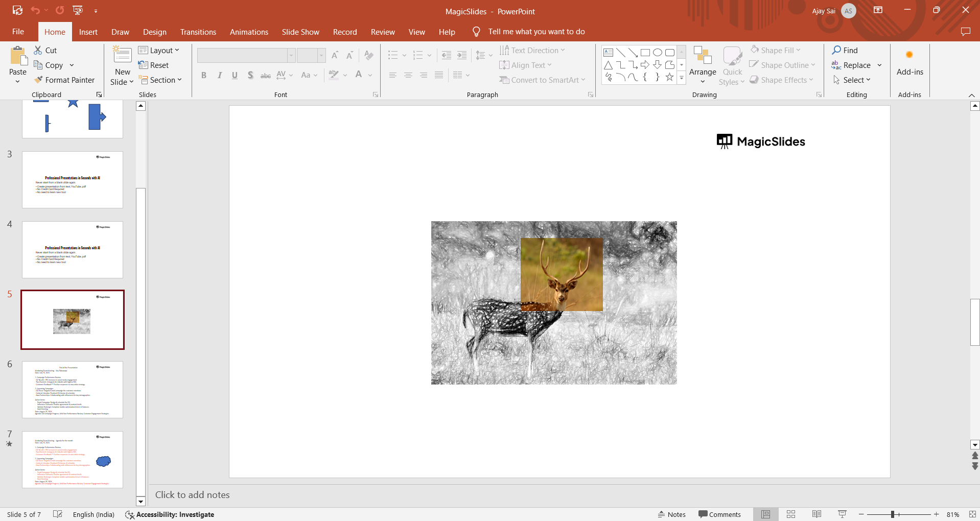
Task: Toggle the Notes pane
Action: point(672,514)
